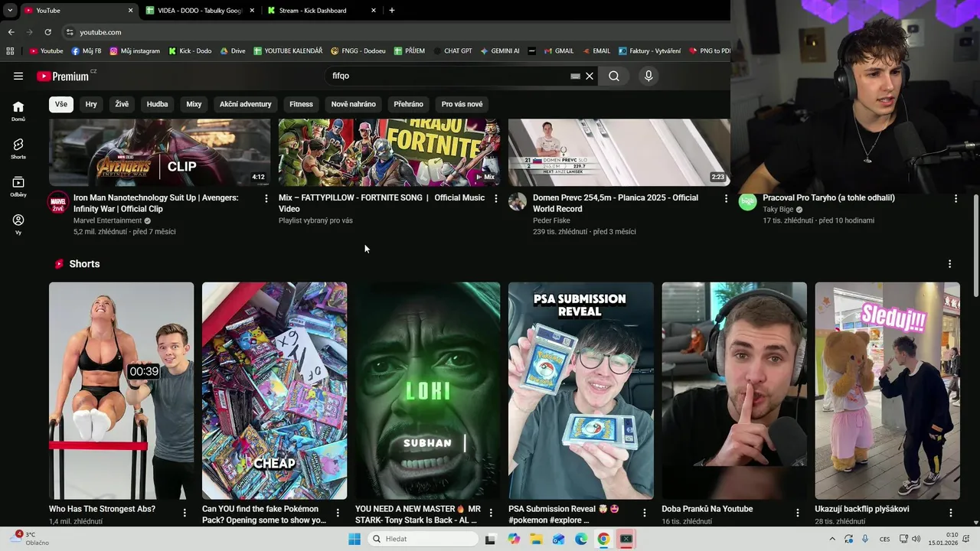Click the magnifier search button
Image resolution: width=980 pixels, height=551 pixels.
tap(614, 76)
